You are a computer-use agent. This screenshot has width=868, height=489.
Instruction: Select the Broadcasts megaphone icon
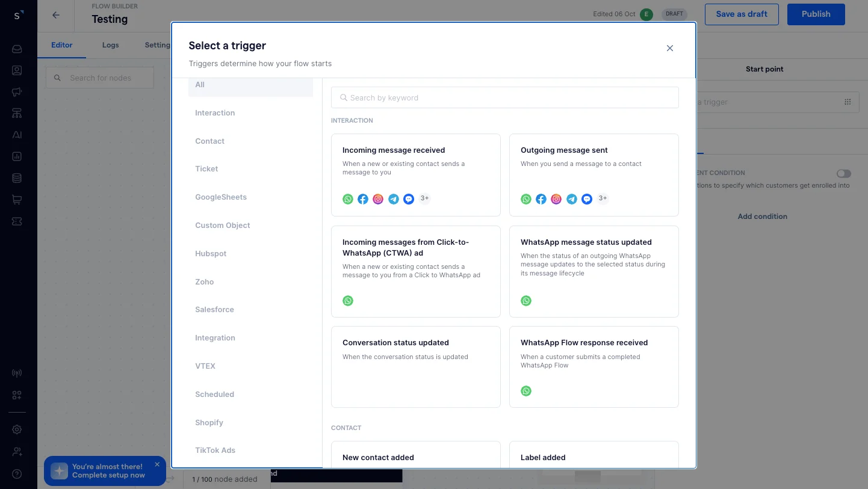click(x=17, y=91)
